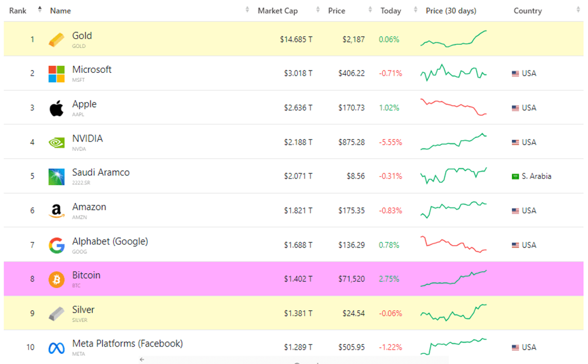This screenshot has width=588, height=364.
Task: Click the Bitcoin logo icon
Action: coord(56,279)
